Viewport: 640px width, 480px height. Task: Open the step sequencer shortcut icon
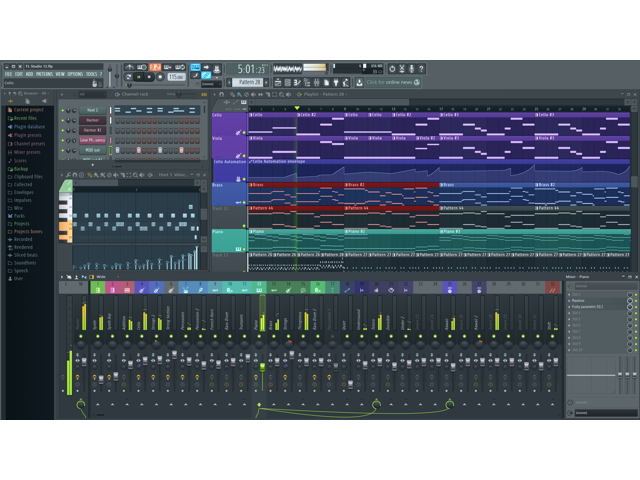click(287, 83)
